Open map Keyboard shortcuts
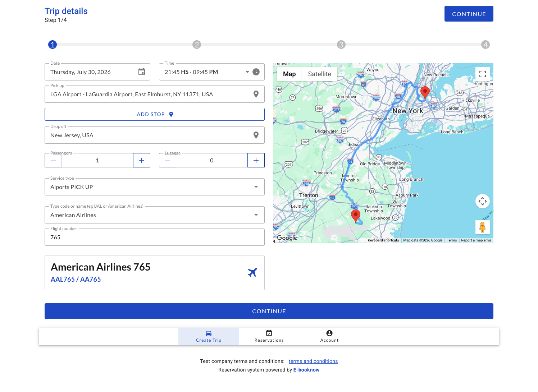Viewport: 538px width, 392px height. click(x=383, y=240)
